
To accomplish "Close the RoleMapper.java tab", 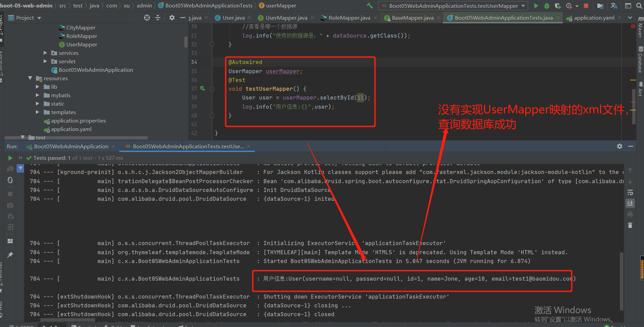I will coord(375,18).
